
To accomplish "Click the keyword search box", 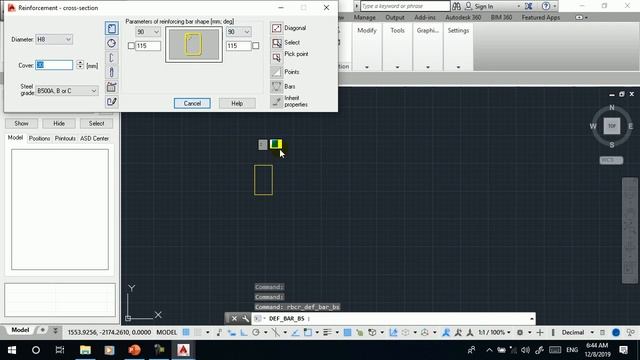I will coord(405,6).
